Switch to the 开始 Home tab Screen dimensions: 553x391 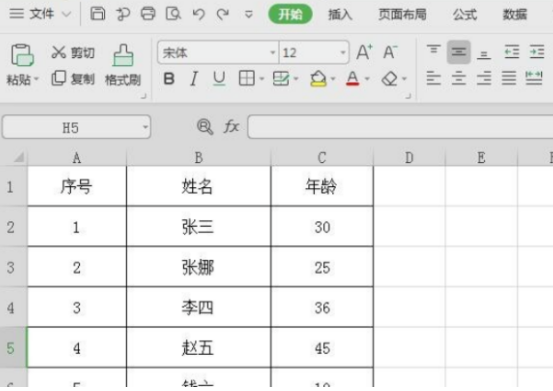(290, 14)
